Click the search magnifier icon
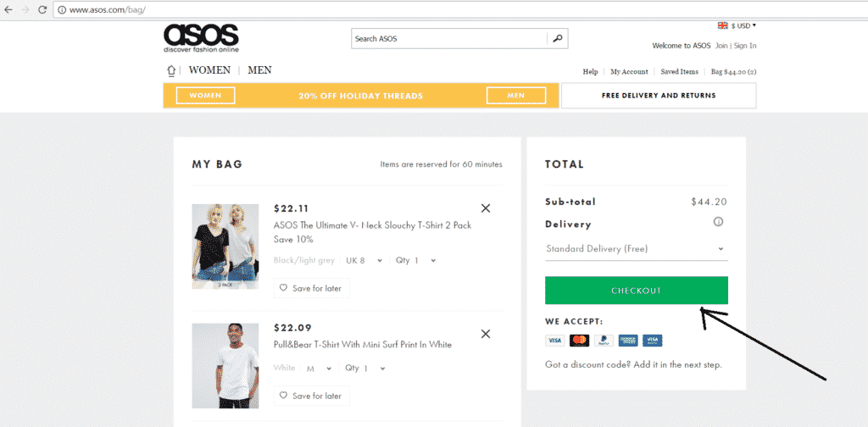 click(x=558, y=39)
